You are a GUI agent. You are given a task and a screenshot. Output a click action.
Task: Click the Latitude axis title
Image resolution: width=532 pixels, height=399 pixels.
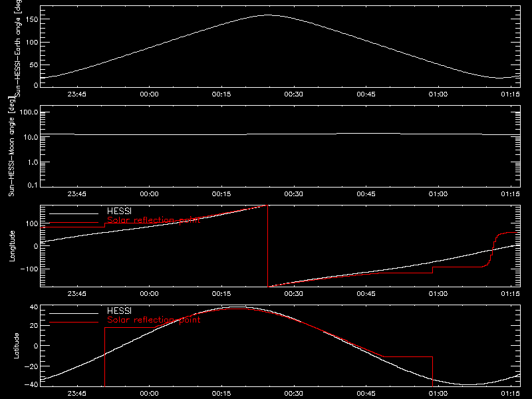click(16, 346)
